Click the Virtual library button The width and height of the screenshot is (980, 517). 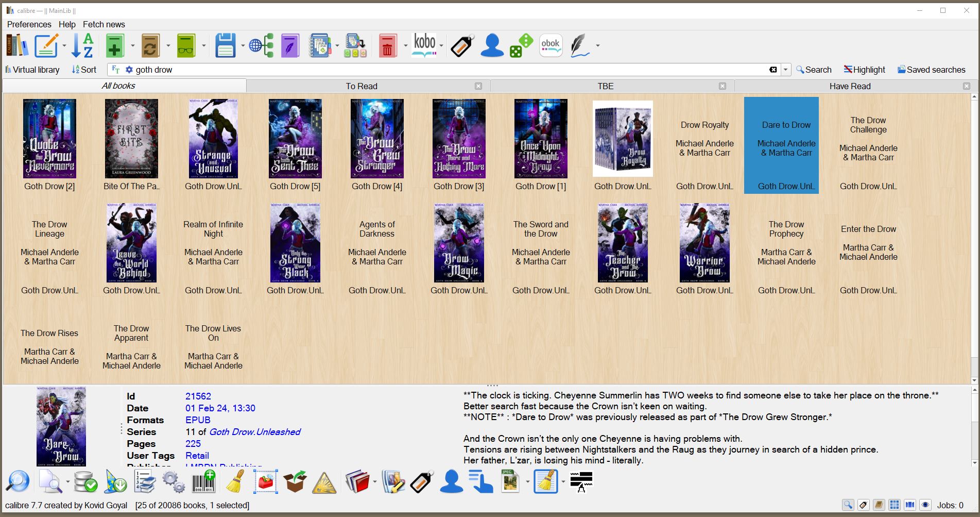tap(32, 70)
